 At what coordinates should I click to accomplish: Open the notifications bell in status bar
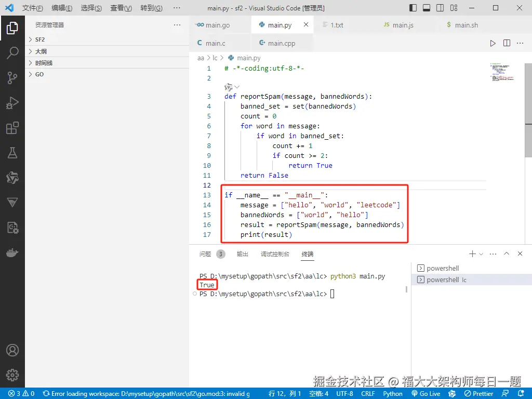tap(522, 394)
